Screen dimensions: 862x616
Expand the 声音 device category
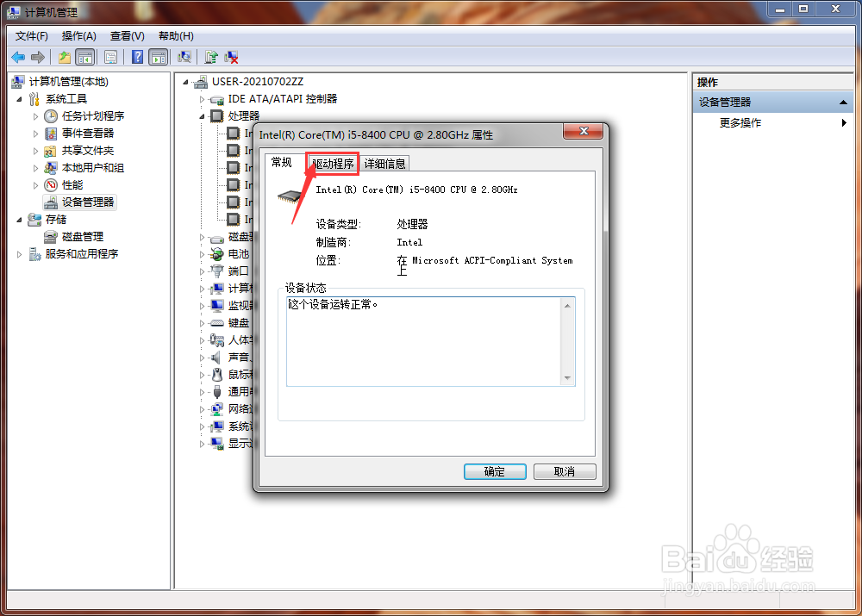pos(202,358)
